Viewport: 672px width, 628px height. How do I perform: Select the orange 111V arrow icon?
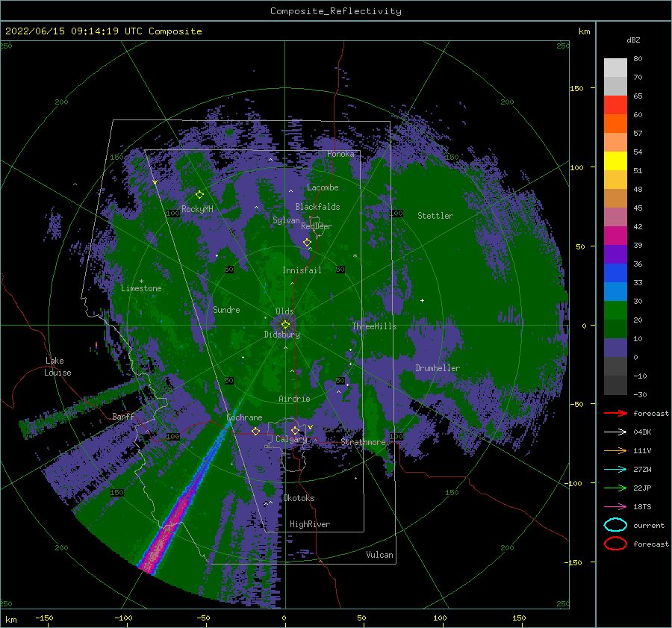click(x=615, y=450)
